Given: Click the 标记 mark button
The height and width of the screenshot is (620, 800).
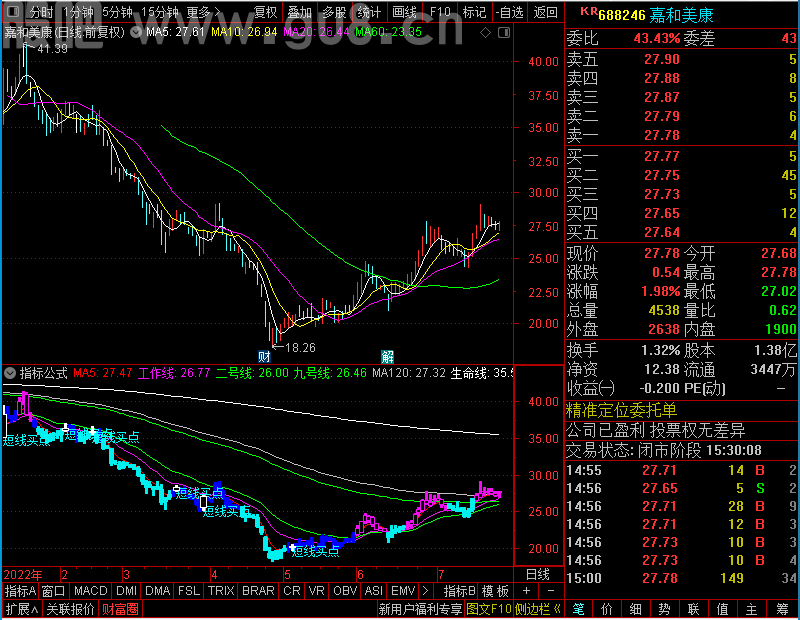Looking at the screenshot, I should [x=474, y=12].
